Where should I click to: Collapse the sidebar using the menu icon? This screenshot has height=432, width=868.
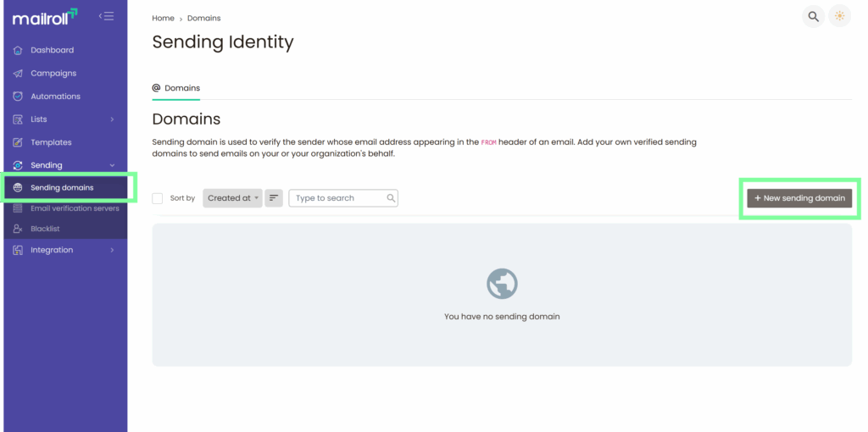click(x=106, y=16)
